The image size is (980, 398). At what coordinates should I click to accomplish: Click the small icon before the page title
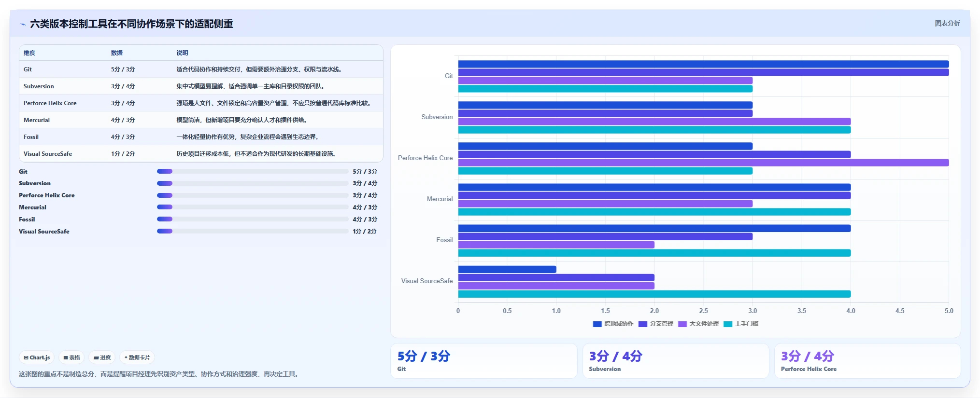click(23, 24)
